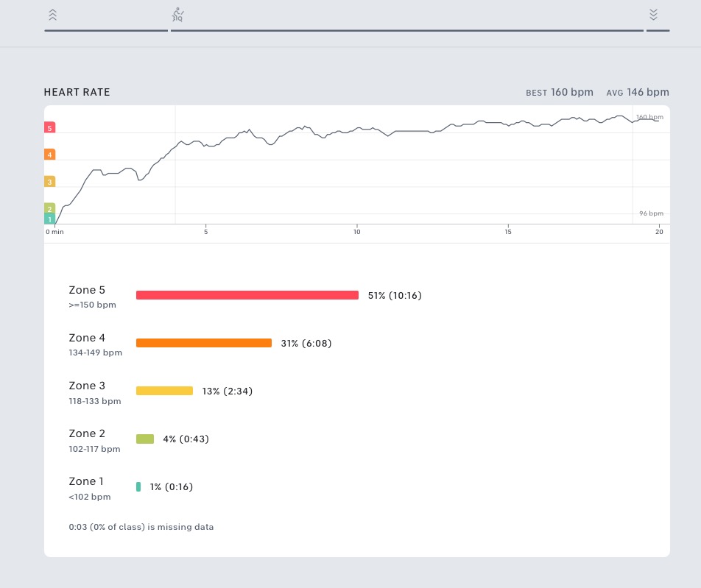The height and width of the screenshot is (588, 701).
Task: Click the zone 3 yellow marker on chart
Action: (49, 181)
